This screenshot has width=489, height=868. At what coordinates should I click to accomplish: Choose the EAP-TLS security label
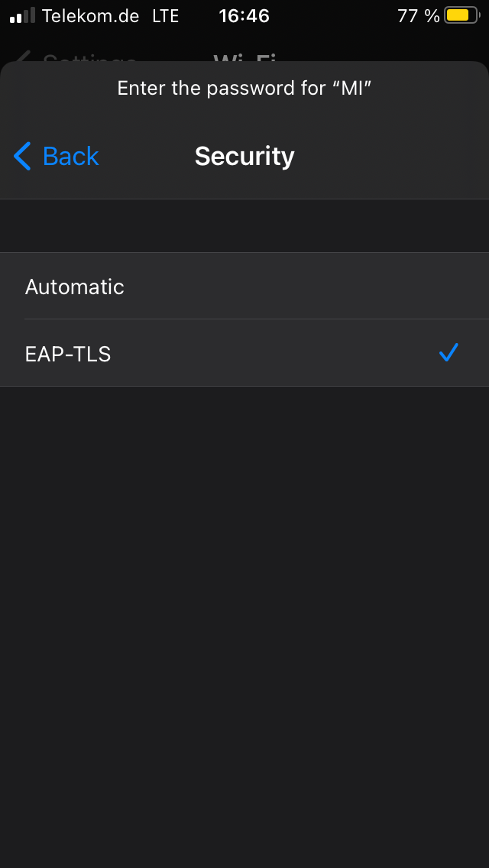(x=68, y=354)
